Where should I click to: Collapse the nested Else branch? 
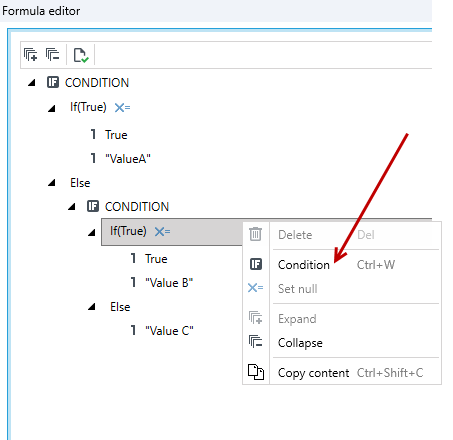92,307
